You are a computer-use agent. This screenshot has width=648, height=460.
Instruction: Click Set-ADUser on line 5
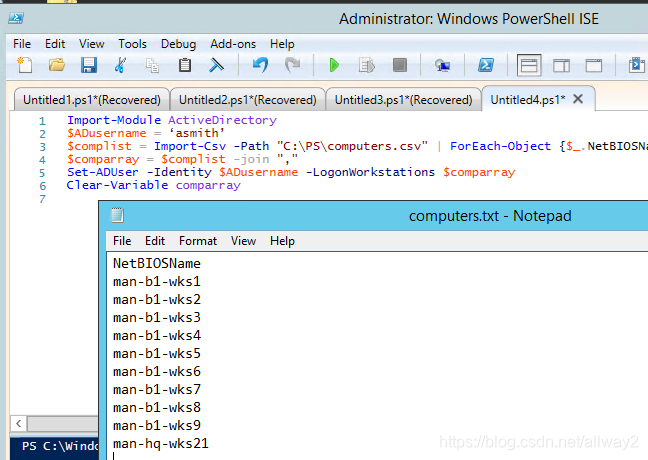coord(103,172)
